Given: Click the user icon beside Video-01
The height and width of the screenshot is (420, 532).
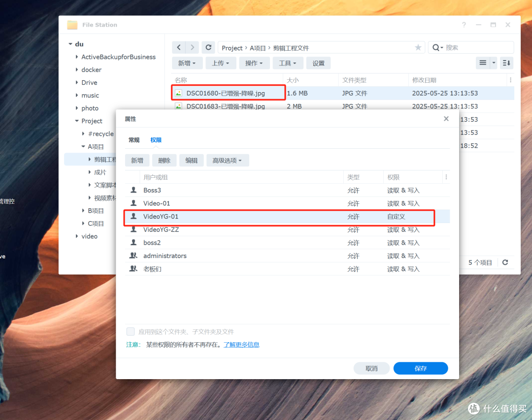Looking at the screenshot, I should coord(133,203).
